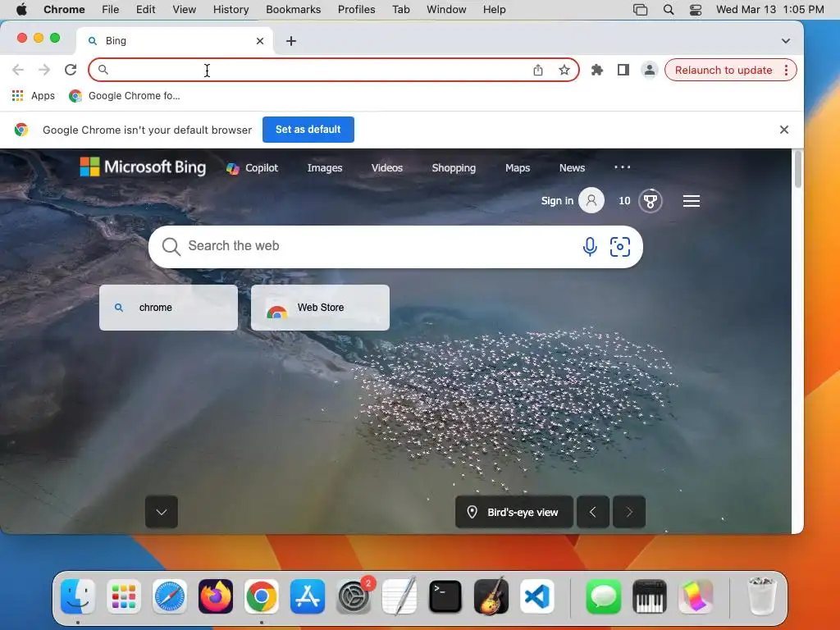Go forward with the forward arrow
Screen dimensions: 840x630
click(x=44, y=70)
